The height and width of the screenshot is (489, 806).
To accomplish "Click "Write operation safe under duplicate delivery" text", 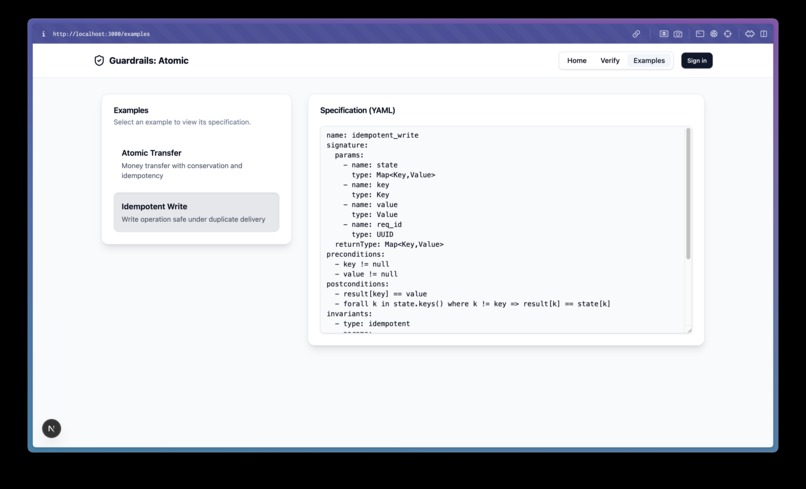I will tap(193, 219).
